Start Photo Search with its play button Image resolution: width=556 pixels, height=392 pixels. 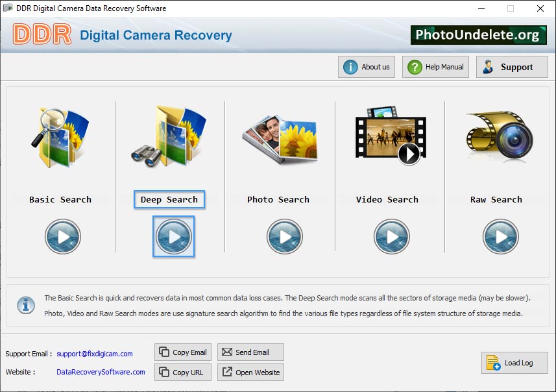click(x=284, y=237)
